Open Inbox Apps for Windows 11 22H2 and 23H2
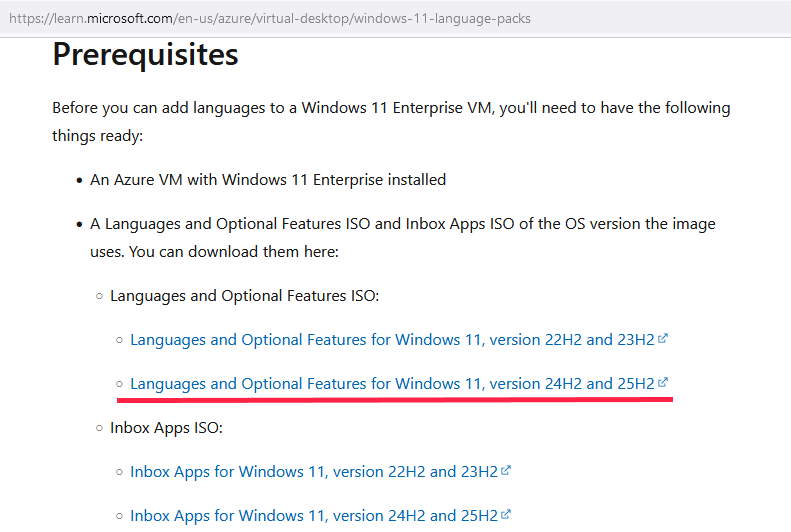Image resolution: width=791 pixels, height=532 pixels. point(314,471)
